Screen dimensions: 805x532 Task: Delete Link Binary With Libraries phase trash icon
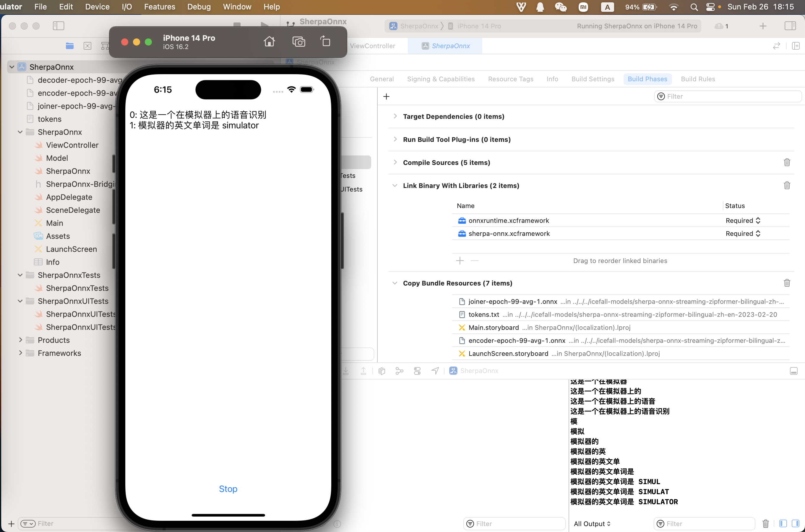pyautogui.click(x=787, y=186)
